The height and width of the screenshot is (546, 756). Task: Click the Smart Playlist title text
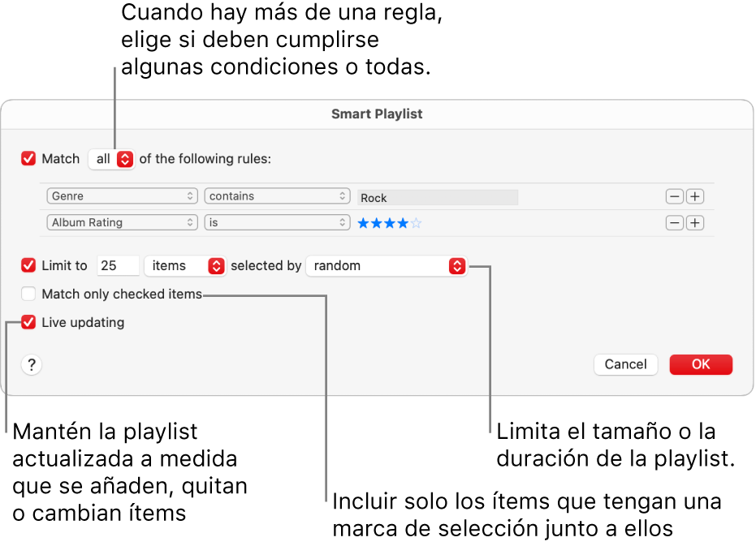point(377,114)
